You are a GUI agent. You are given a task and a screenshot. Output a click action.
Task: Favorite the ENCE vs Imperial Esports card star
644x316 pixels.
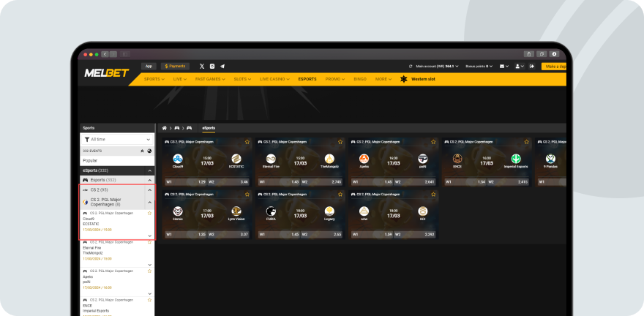[x=526, y=142]
